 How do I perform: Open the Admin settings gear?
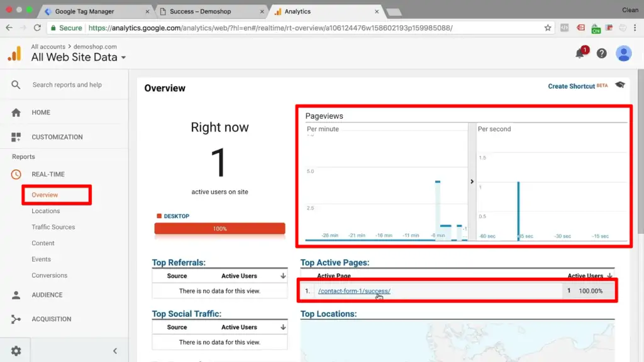point(16,351)
